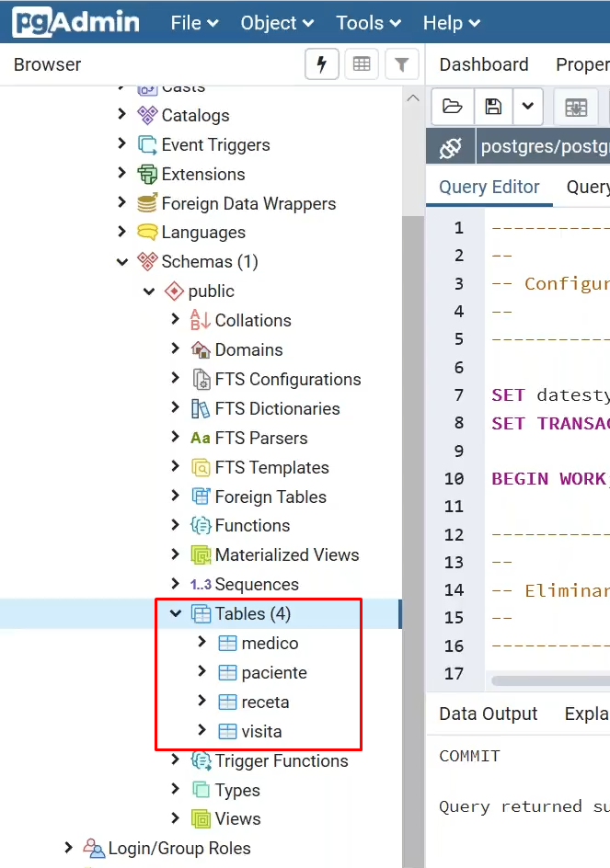Image resolution: width=610 pixels, height=868 pixels.
Task: Click the Save File floppy icon
Action: 493,107
